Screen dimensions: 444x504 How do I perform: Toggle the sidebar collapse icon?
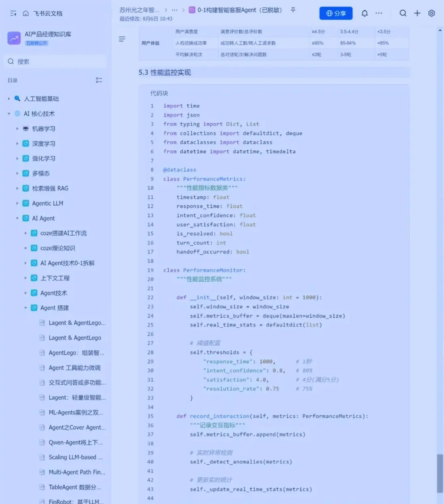13,13
